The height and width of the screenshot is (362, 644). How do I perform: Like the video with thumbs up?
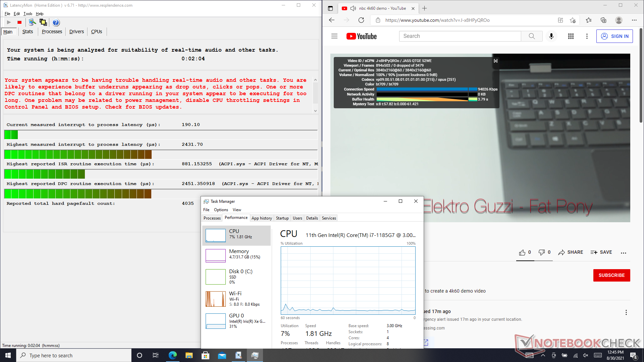(522, 252)
